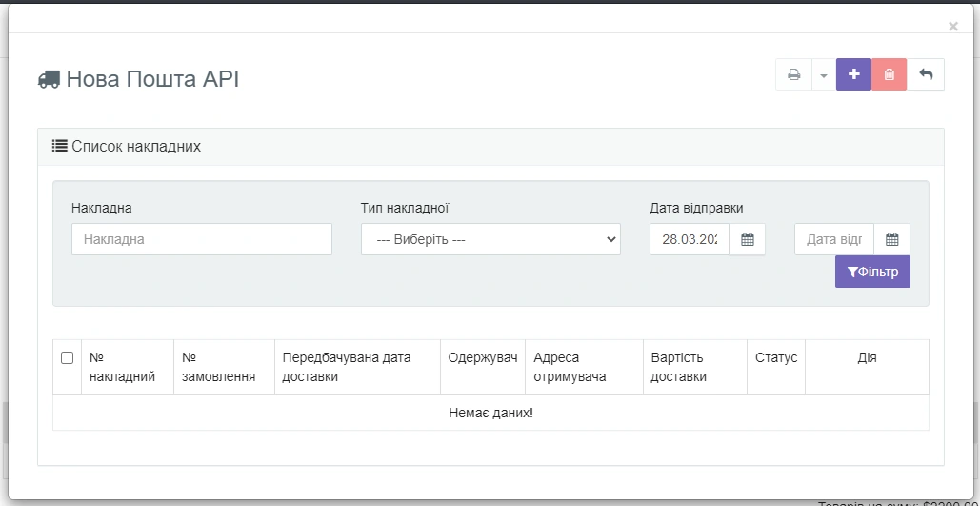Toggle the select-all checkbox in table header
This screenshot has height=506, width=980.
pos(67,358)
